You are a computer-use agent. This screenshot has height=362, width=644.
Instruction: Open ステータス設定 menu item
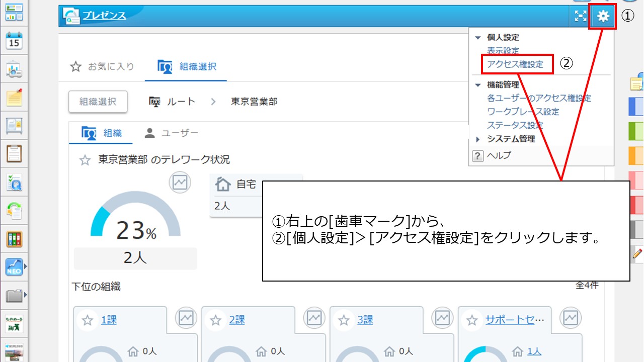click(x=515, y=126)
